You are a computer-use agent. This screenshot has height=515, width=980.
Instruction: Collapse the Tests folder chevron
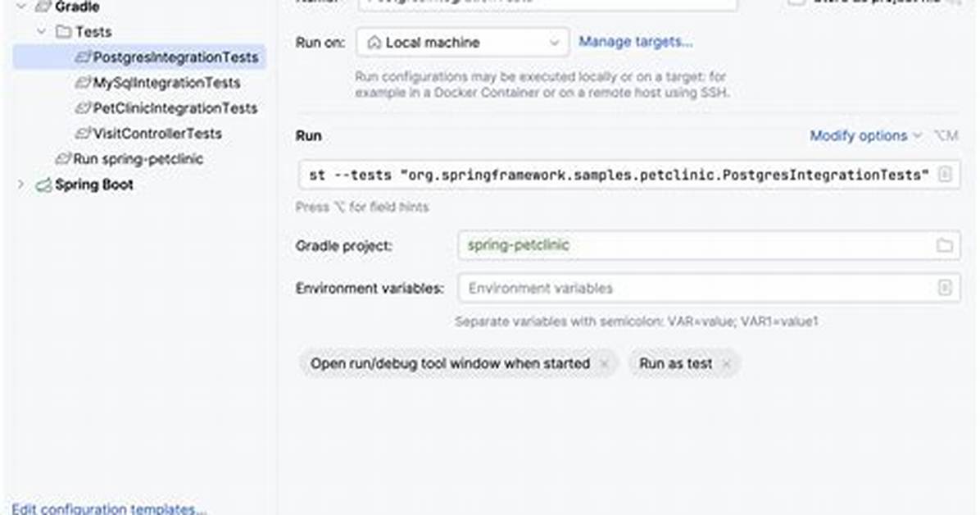pyautogui.click(x=41, y=31)
